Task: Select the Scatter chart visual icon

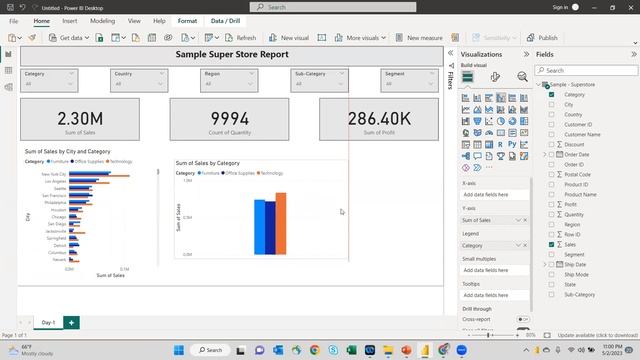Action: (489, 121)
